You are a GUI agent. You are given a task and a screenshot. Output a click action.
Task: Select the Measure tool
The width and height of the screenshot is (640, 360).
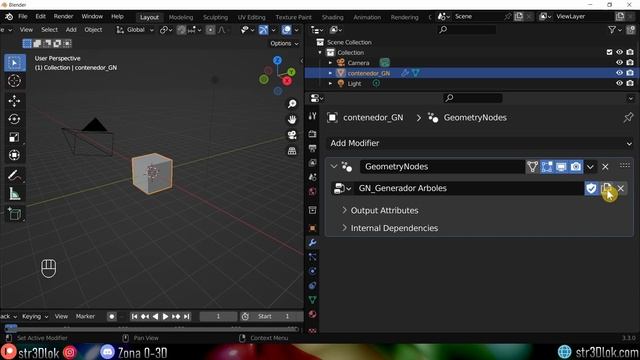(x=15, y=193)
